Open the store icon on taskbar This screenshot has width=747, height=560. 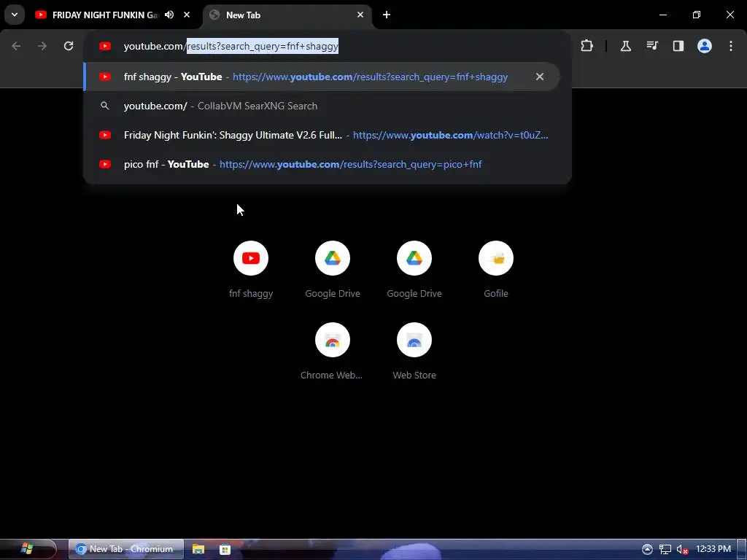[225, 549]
